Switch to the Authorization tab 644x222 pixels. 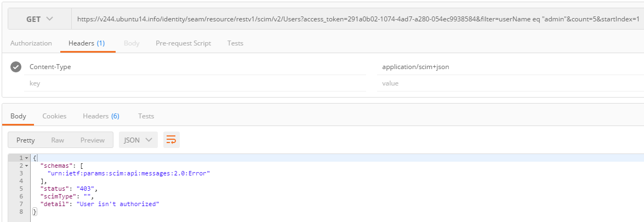[31, 43]
